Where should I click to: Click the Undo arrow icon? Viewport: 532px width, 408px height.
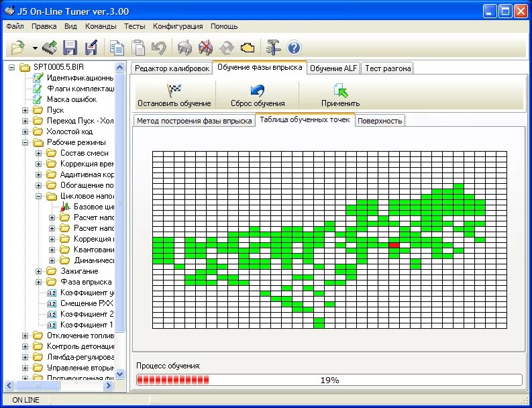tap(159, 48)
